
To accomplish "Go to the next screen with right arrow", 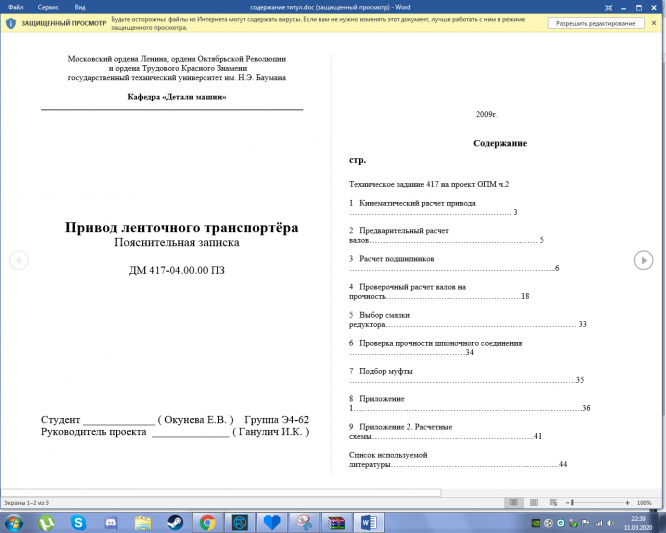I will (x=643, y=260).
